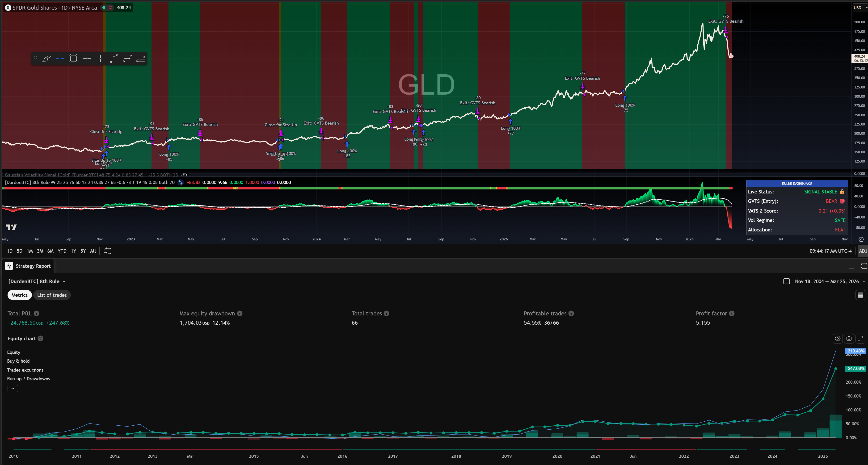Select the horizontal line tool
The width and height of the screenshot is (868, 465).
(x=87, y=59)
